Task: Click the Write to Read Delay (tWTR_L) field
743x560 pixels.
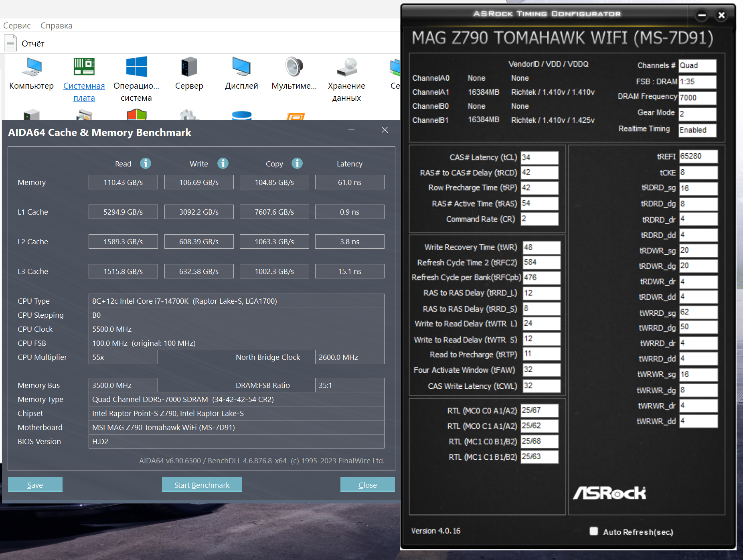Action: pyautogui.click(x=542, y=323)
